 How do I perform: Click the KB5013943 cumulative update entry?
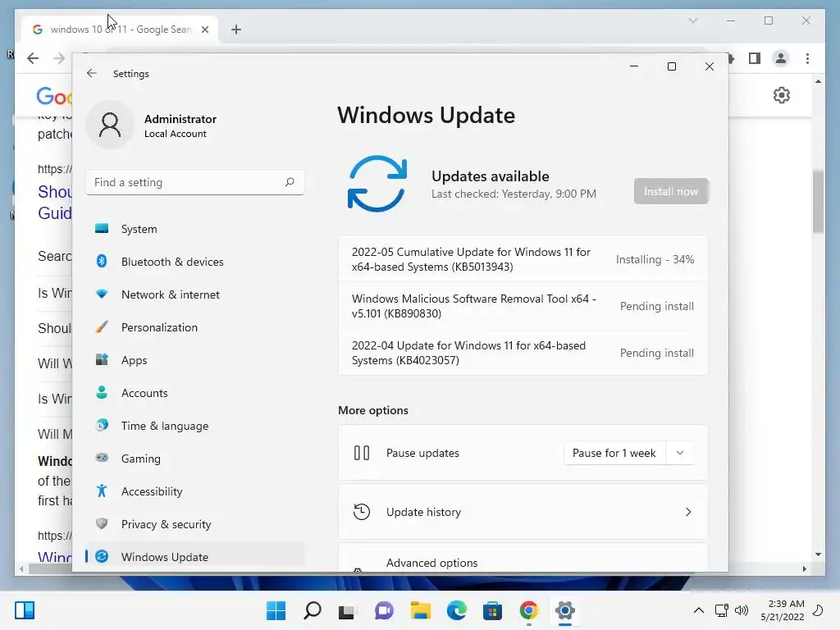tap(523, 259)
